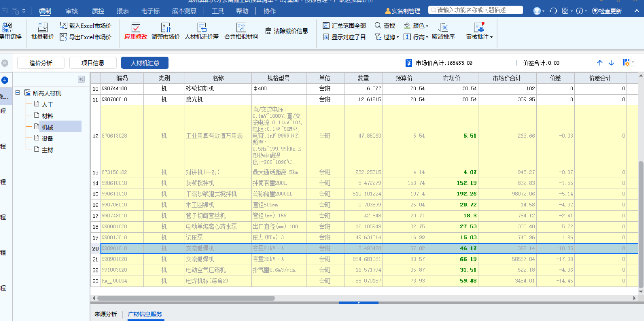Open the 质控 menu tab
The width and height of the screenshot is (644, 321).
coord(98,11)
